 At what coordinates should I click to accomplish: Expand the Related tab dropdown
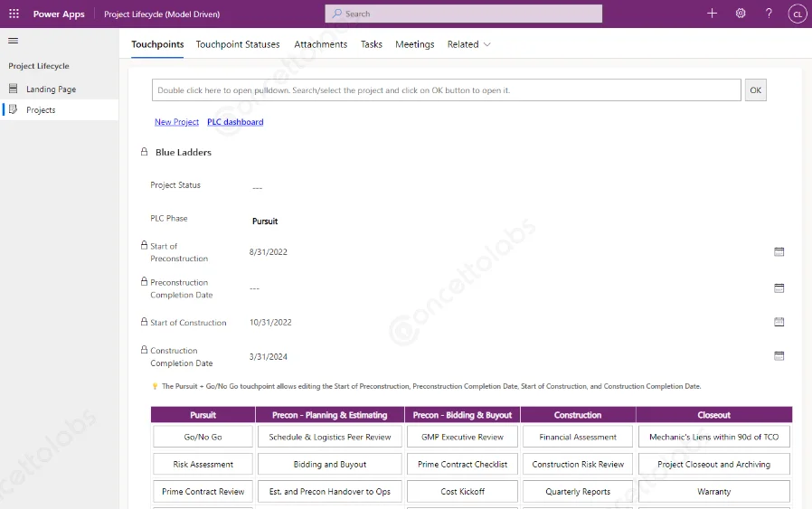(x=468, y=44)
